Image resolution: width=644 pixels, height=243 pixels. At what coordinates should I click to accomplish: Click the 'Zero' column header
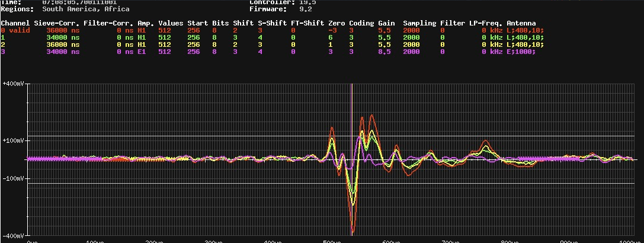pos(337,24)
